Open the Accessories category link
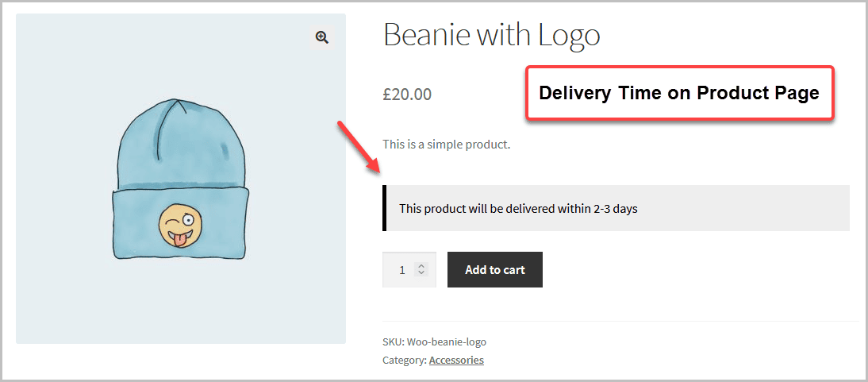This screenshot has width=868, height=382. 456,360
